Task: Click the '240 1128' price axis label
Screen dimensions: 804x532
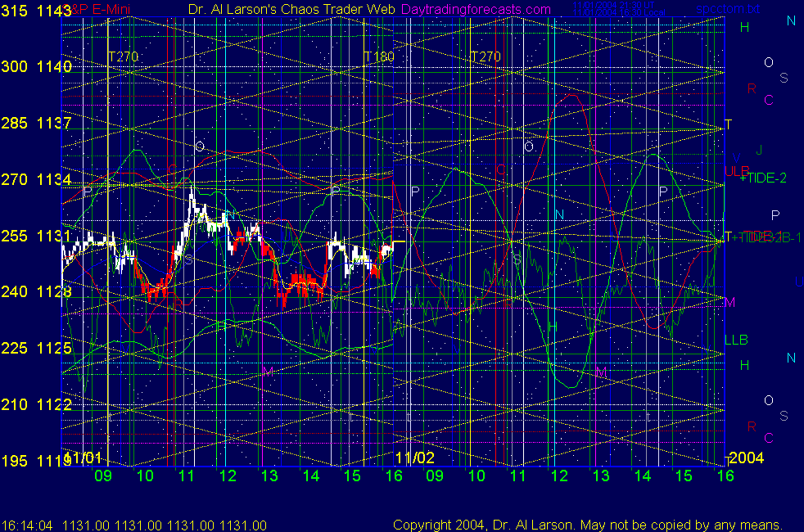Action: [x=36, y=291]
